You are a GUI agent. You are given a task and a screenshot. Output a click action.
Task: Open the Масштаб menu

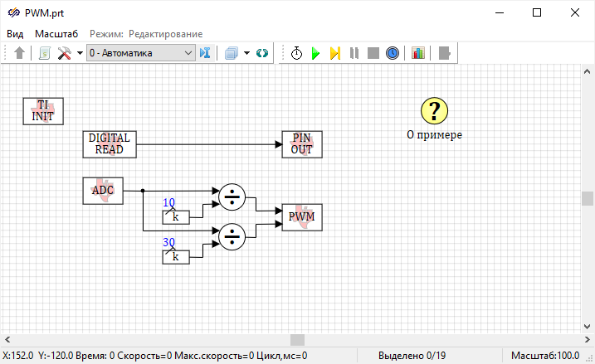[x=56, y=33]
